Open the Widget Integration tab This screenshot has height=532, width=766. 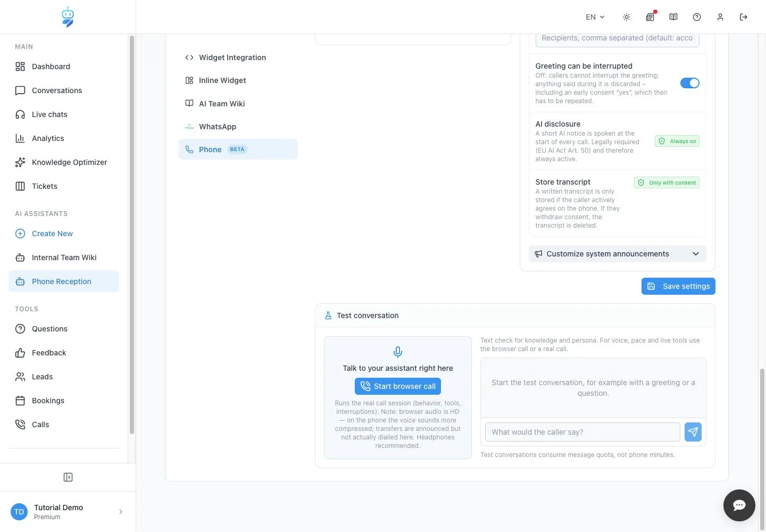tap(238, 57)
